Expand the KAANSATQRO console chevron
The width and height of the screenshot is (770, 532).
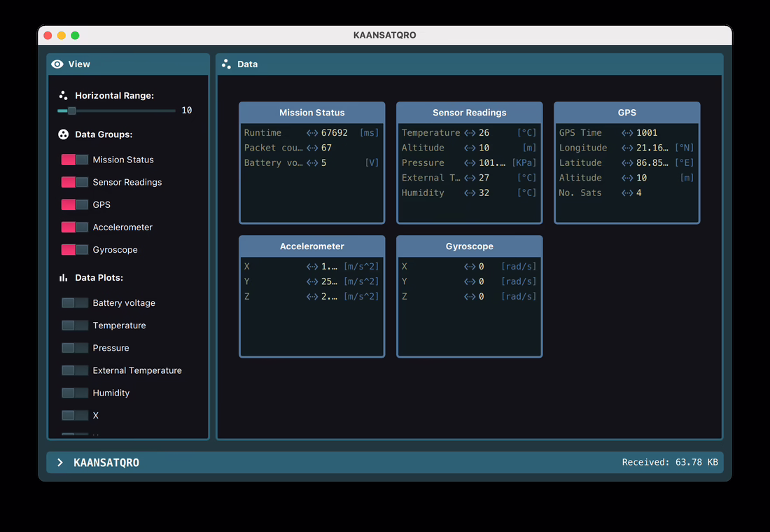click(60, 463)
